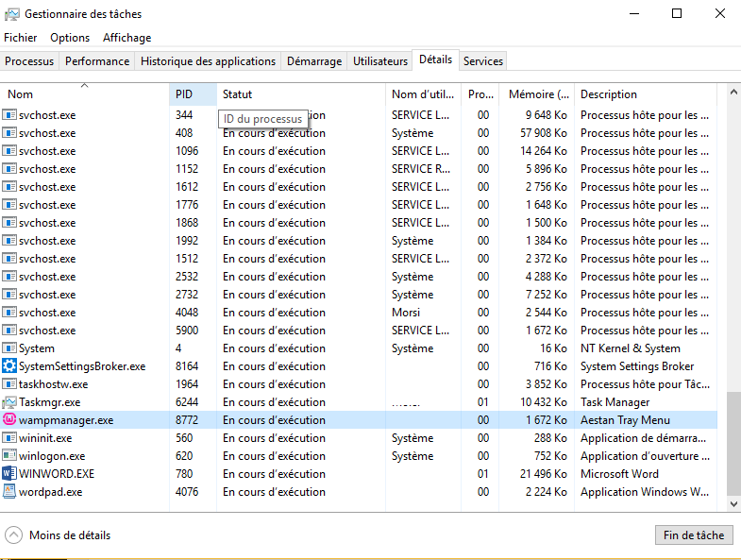
Task: Click the wampmanager.exe pink W icon
Action: click(9, 419)
